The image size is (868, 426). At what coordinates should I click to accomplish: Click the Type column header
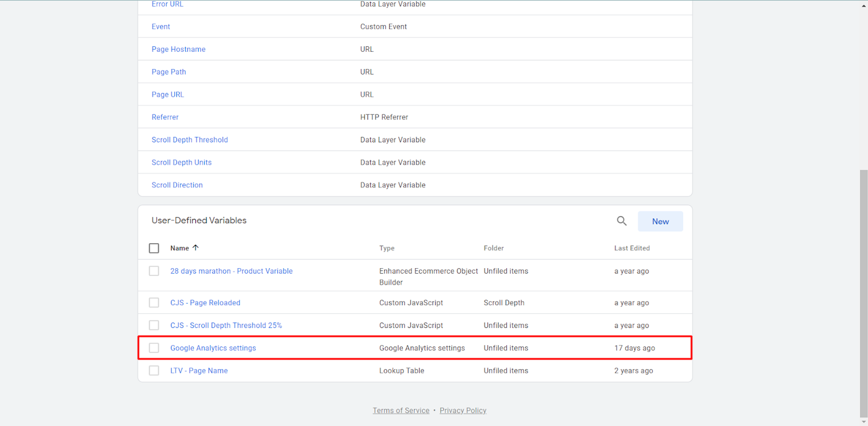(x=387, y=248)
